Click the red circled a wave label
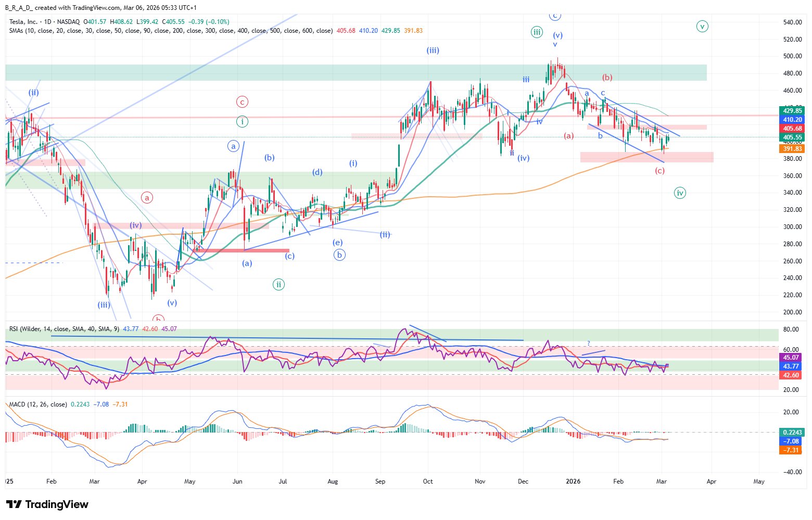 pos(147,198)
